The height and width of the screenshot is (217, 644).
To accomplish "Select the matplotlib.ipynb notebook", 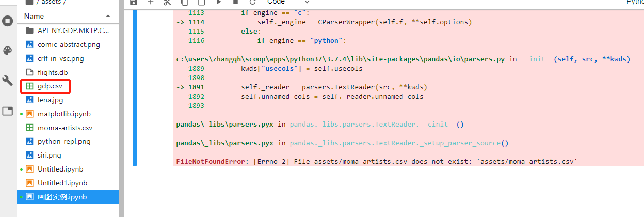I will point(68,114).
